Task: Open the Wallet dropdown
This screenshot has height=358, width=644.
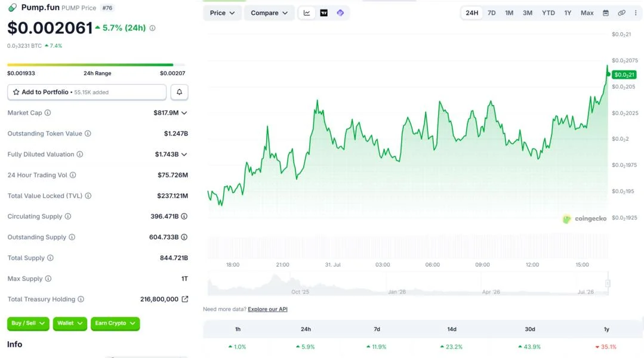Action: [x=70, y=323]
